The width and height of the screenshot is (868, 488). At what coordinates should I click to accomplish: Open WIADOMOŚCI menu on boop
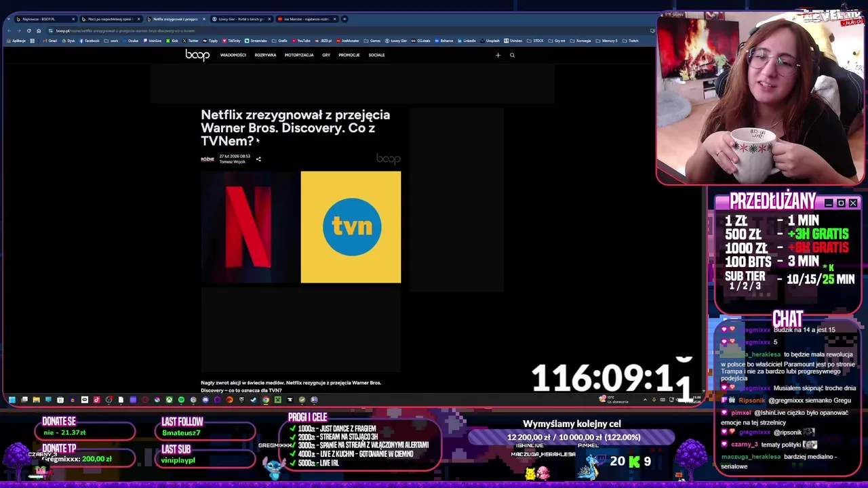coord(233,55)
